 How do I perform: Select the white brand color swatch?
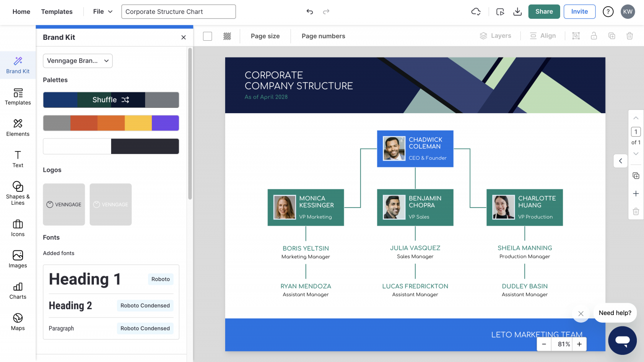click(x=77, y=146)
